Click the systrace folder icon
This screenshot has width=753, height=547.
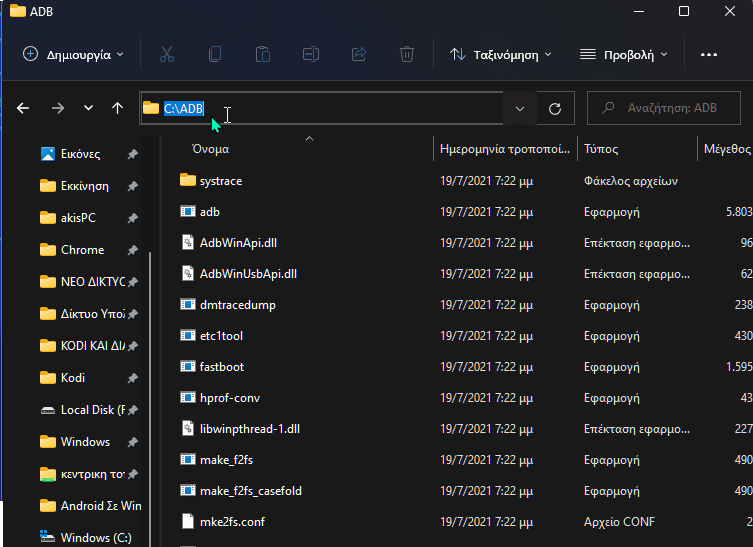coord(188,180)
